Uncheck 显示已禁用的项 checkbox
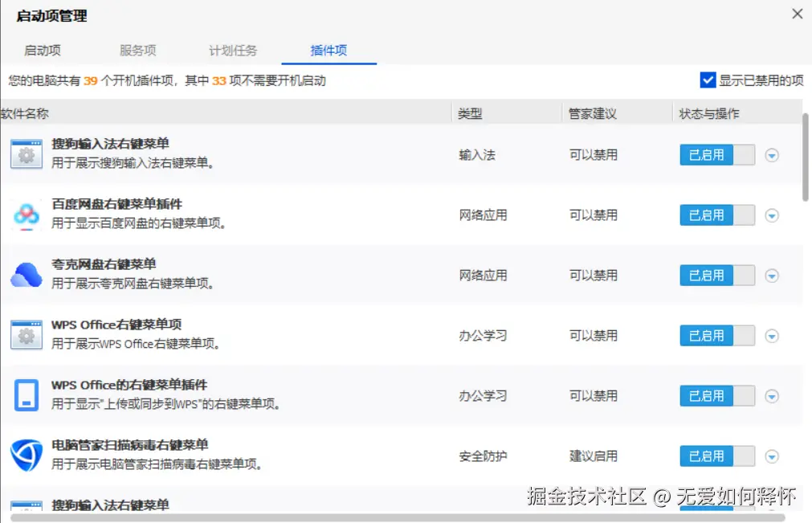This screenshot has width=812, height=523. pos(708,80)
